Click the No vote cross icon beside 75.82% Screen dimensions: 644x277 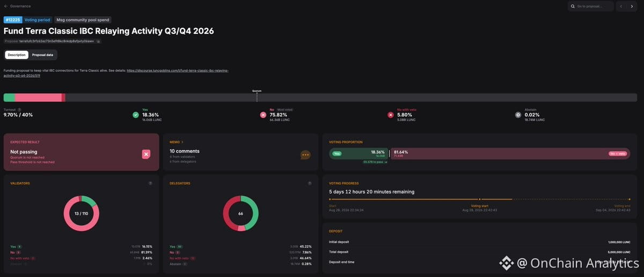263,115
